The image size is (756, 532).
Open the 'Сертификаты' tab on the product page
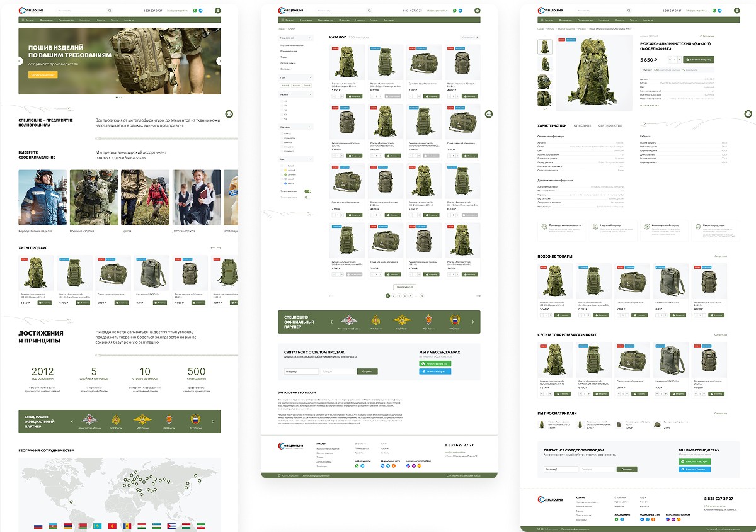tap(610, 125)
